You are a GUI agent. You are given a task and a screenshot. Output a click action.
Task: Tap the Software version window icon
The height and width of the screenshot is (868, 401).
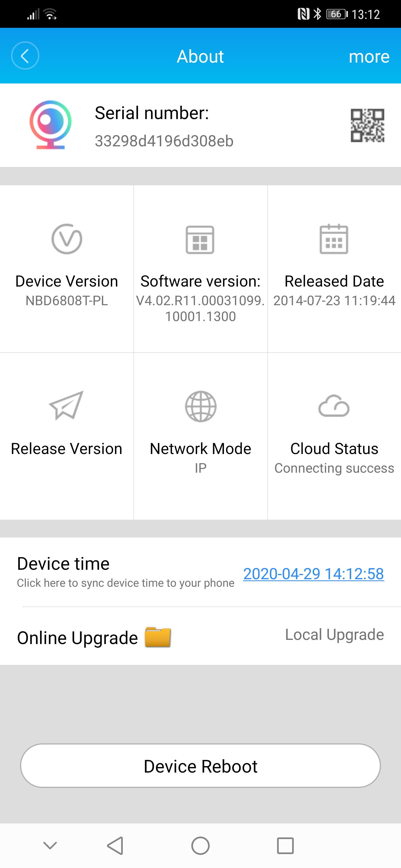[x=200, y=240]
